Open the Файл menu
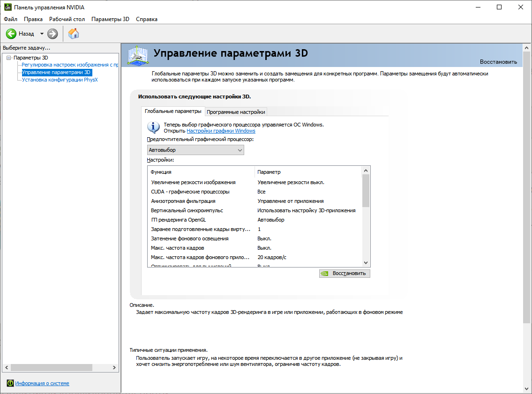The width and height of the screenshot is (532, 394). coord(10,19)
